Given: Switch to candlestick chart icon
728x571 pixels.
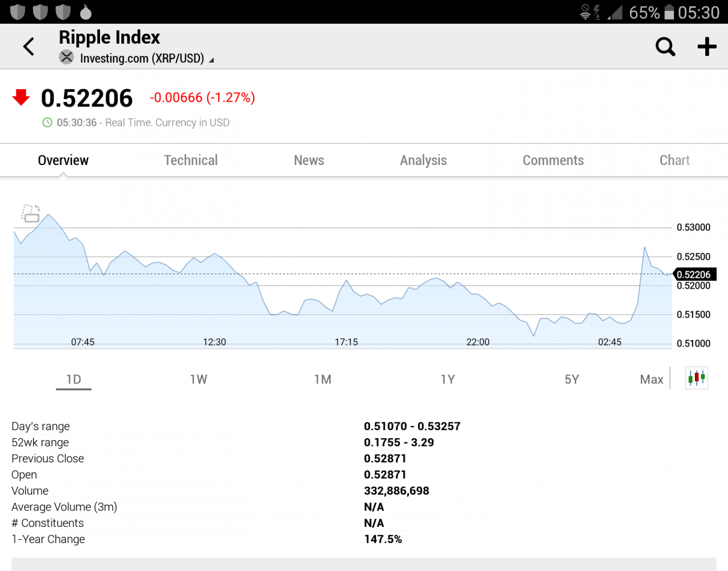Looking at the screenshot, I should tap(696, 378).
